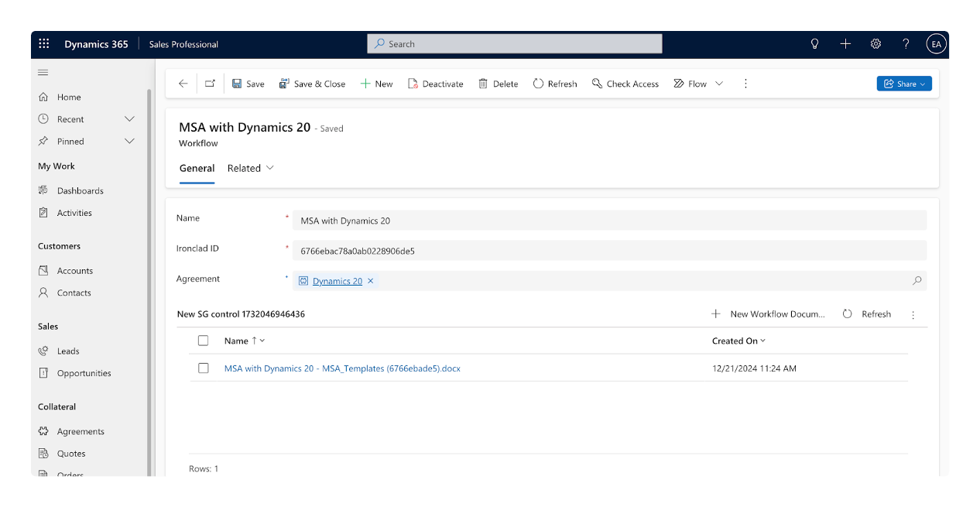Refresh the form from command bar
Viewport: 980px width, 507px height.
(555, 84)
